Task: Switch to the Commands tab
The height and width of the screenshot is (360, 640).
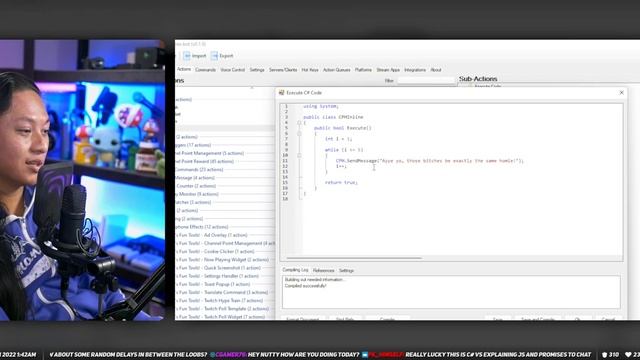Action: (x=205, y=70)
